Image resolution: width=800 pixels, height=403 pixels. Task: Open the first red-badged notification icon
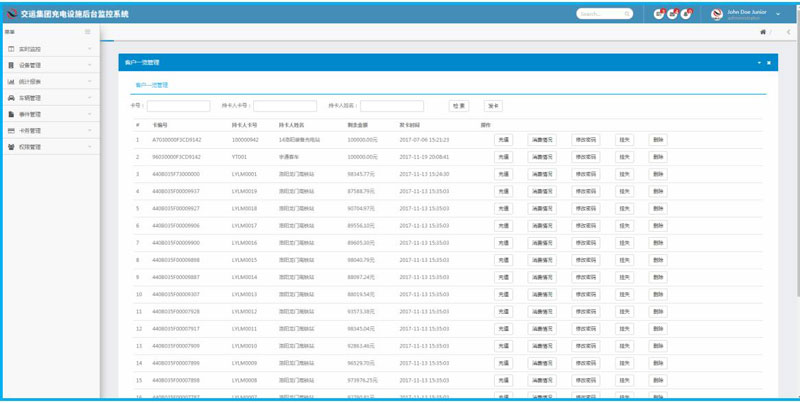(x=658, y=14)
